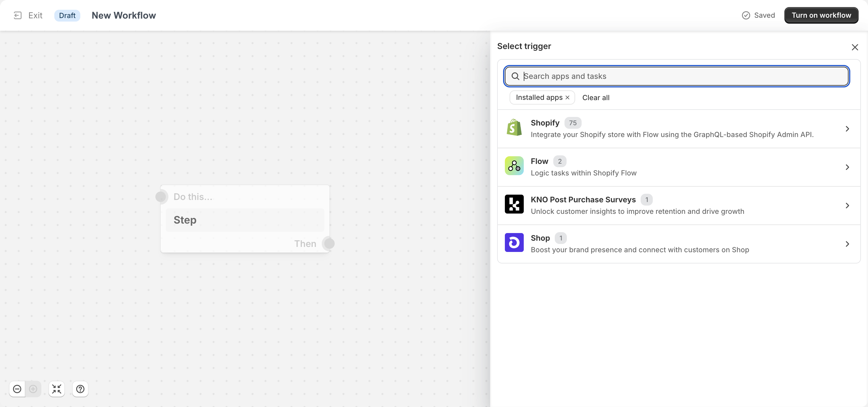Open the help question mark icon
868x407 pixels.
point(80,389)
